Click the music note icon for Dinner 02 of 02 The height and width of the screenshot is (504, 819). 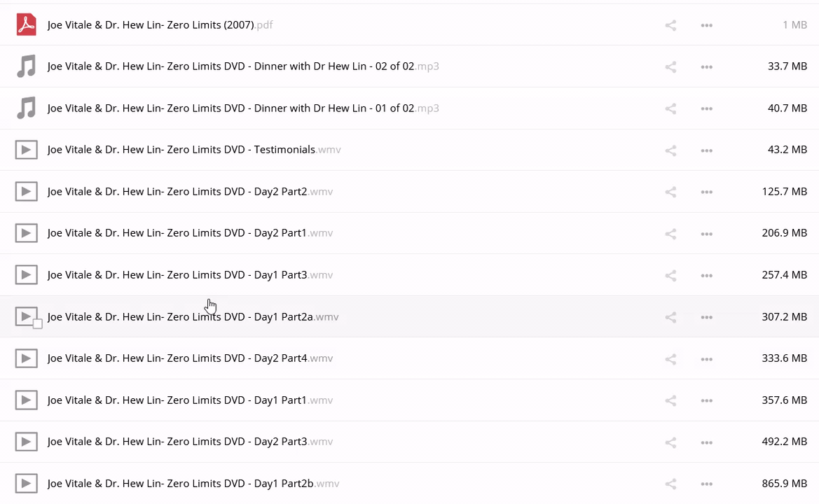(26, 66)
